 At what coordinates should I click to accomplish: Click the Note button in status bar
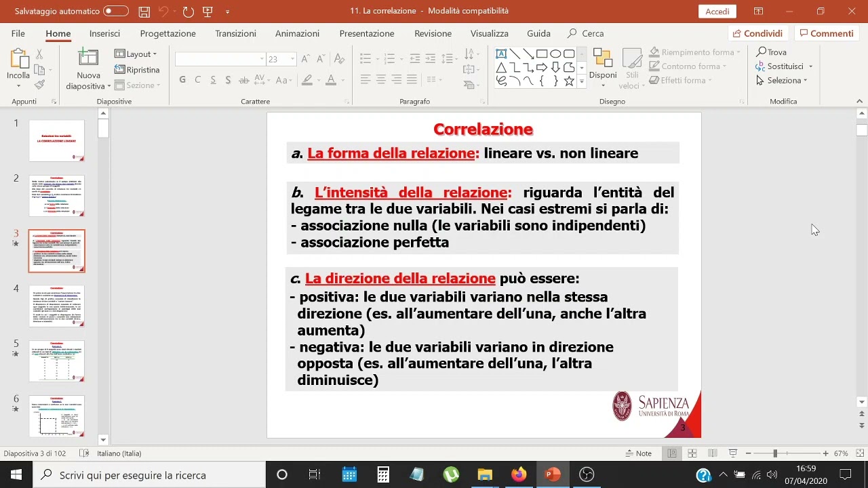[x=637, y=453]
